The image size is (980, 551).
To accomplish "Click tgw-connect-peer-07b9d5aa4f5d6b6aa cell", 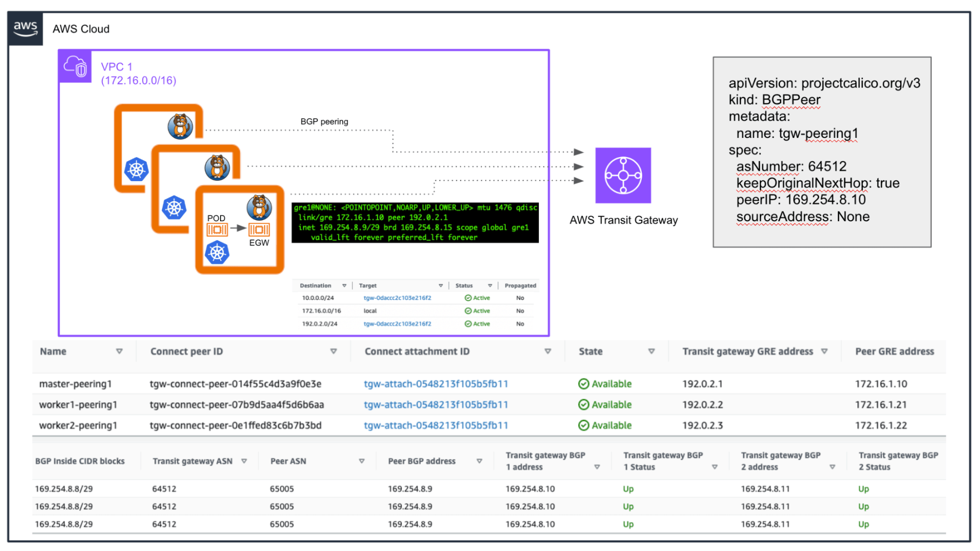I will (237, 404).
